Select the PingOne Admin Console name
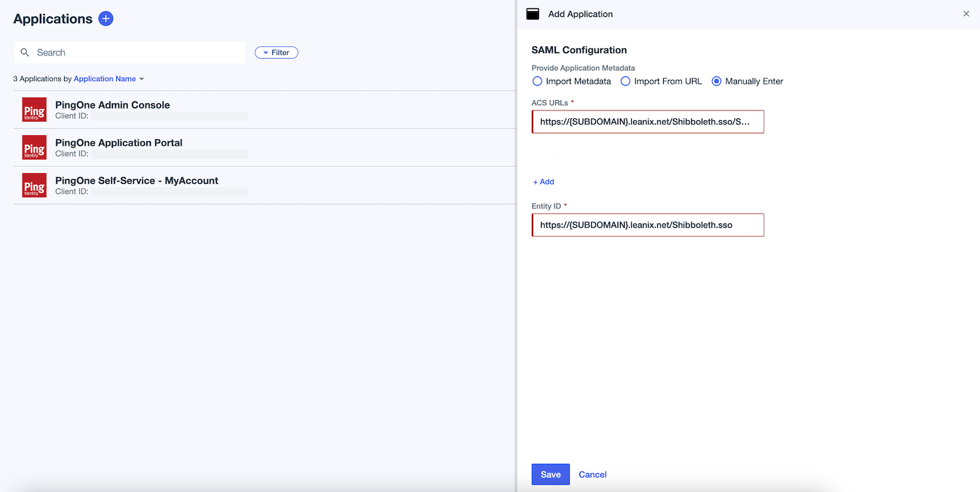The width and height of the screenshot is (980, 492). coord(112,105)
